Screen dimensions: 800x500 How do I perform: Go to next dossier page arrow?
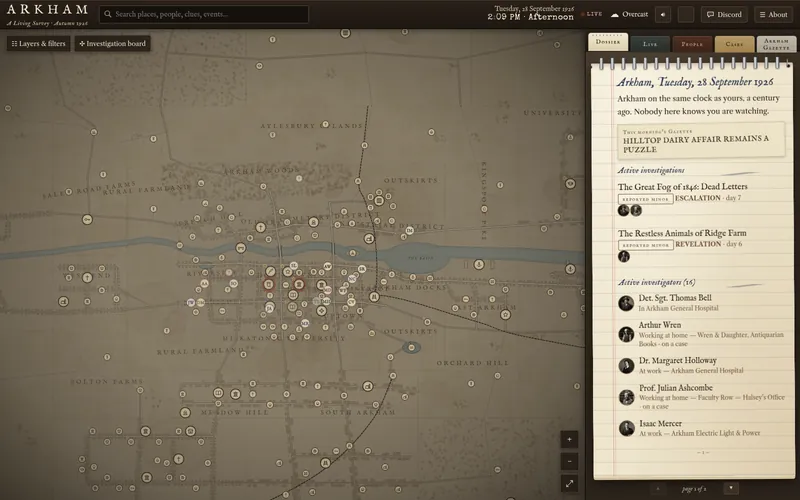[x=731, y=489]
